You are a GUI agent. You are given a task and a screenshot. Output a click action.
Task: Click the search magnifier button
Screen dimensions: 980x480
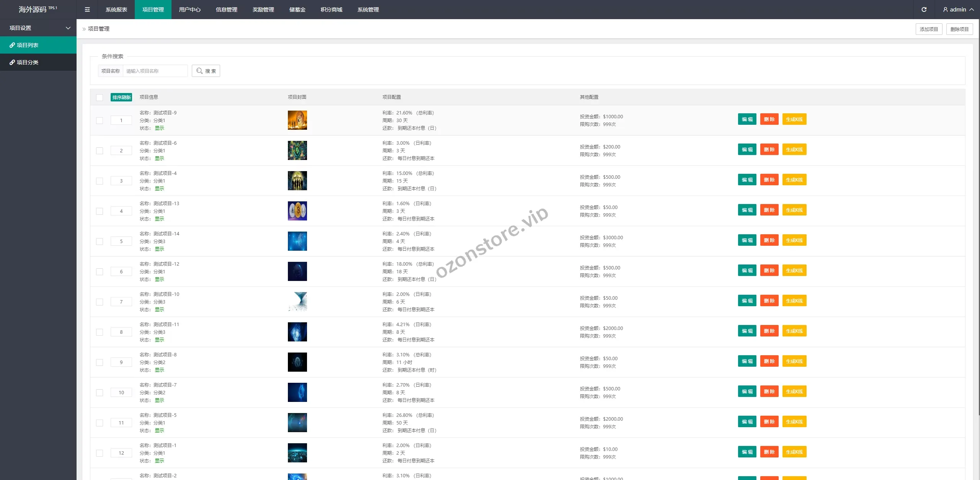pyautogui.click(x=206, y=71)
